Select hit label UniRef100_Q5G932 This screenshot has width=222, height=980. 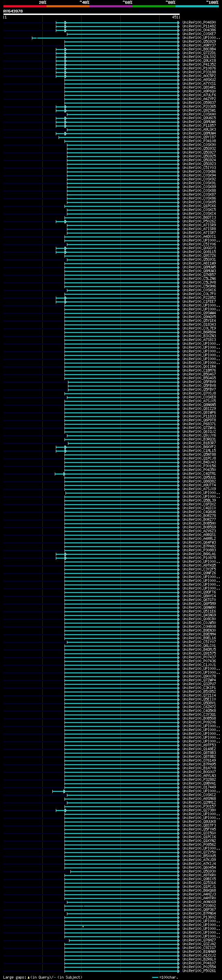(x=199, y=149)
